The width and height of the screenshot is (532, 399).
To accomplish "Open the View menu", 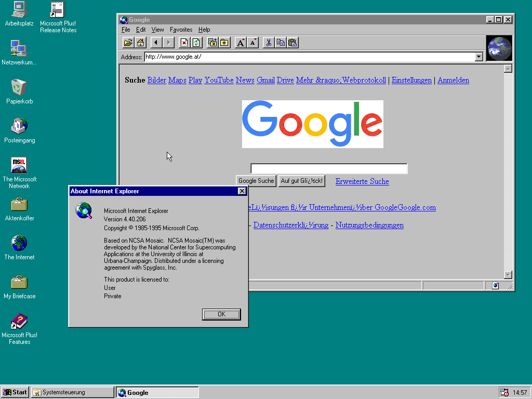I will click(x=157, y=30).
